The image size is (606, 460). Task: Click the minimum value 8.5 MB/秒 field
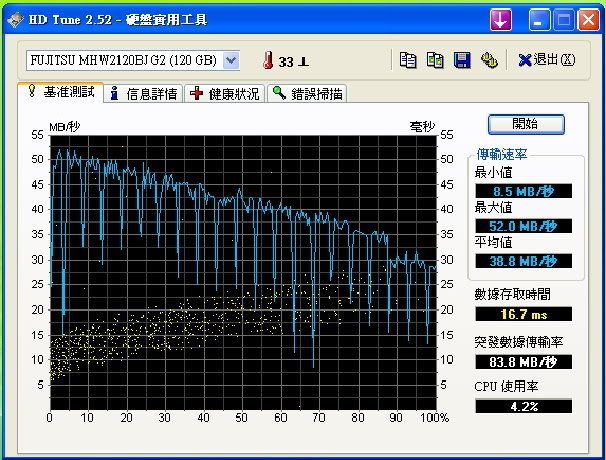coord(523,191)
